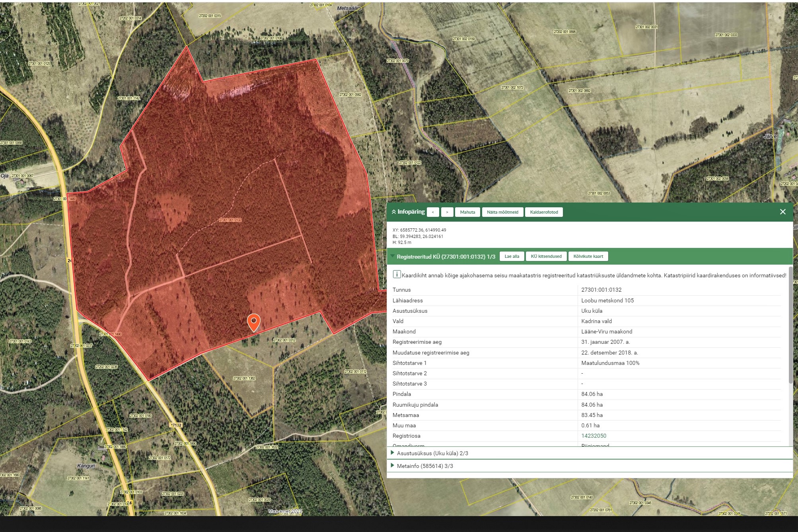This screenshot has width=798, height=532.
Task: Open KÜ kitsendused restrictions
Action: click(546, 256)
